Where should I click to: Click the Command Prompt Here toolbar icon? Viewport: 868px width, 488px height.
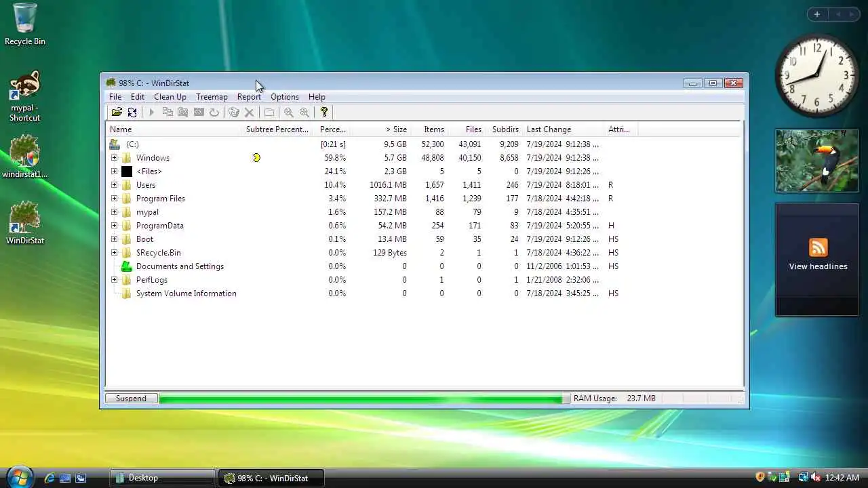click(199, 113)
